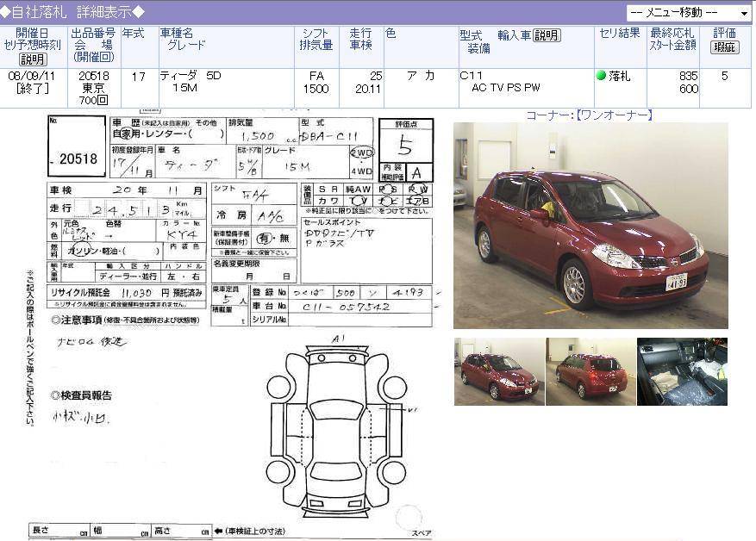Image resolution: width=756 pixels, height=541 pixels.
Task: Click the セリ結果 column header
Action: [620, 34]
